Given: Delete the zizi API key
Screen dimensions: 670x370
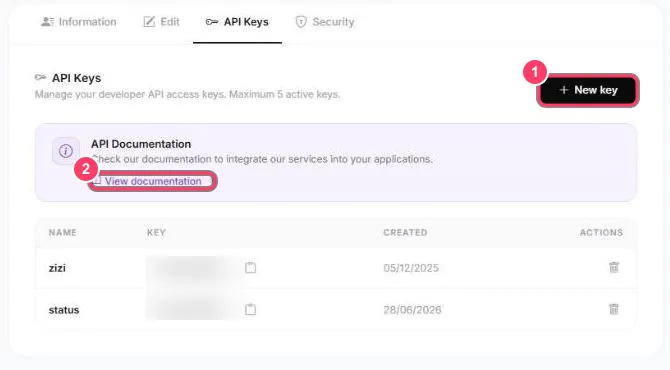Looking at the screenshot, I should coord(614,267).
